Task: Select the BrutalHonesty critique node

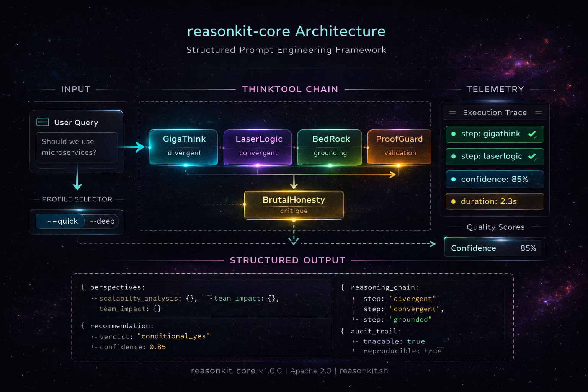Action: pyautogui.click(x=294, y=205)
